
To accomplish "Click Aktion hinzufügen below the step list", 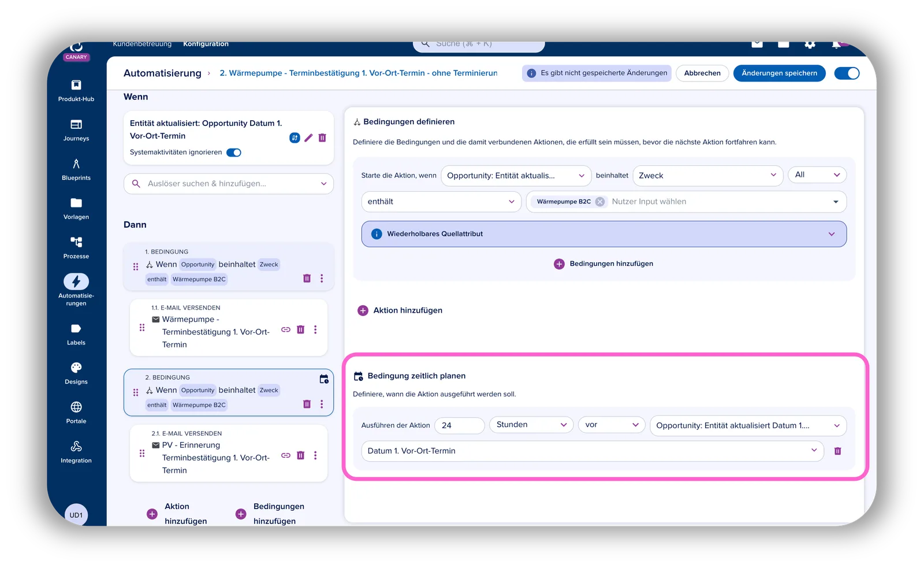I will (178, 514).
